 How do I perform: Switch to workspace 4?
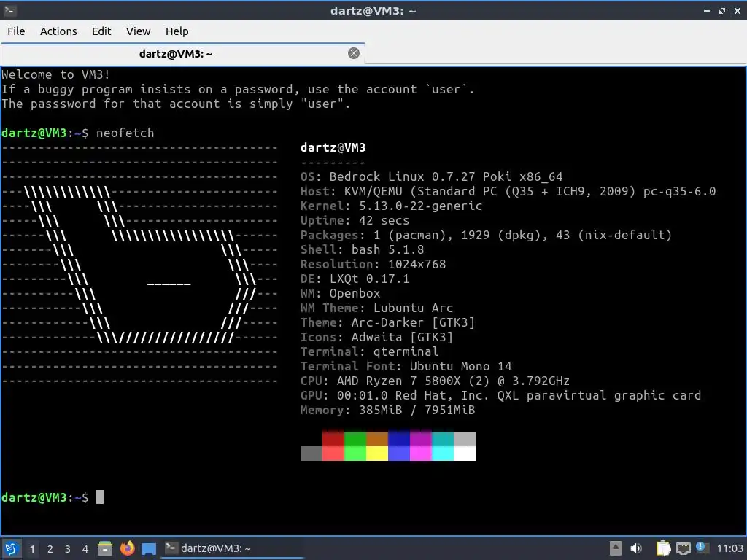(x=85, y=549)
